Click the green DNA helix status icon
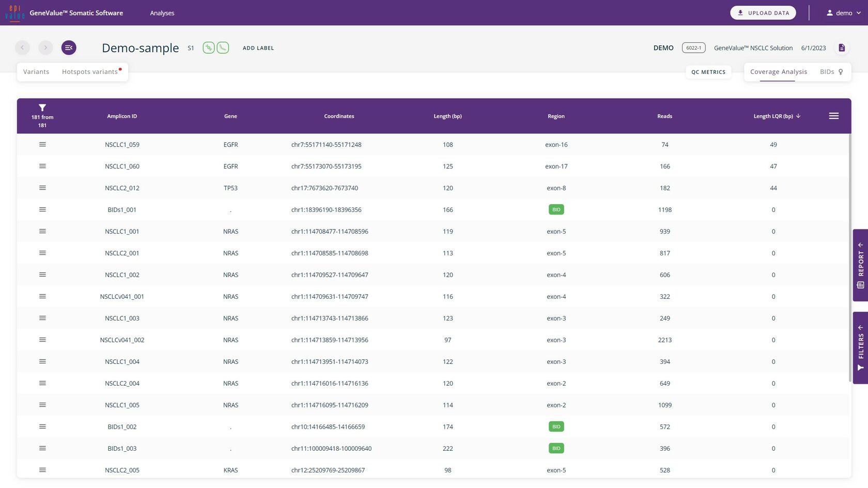Viewport: 868px width, 488px height. click(x=208, y=48)
